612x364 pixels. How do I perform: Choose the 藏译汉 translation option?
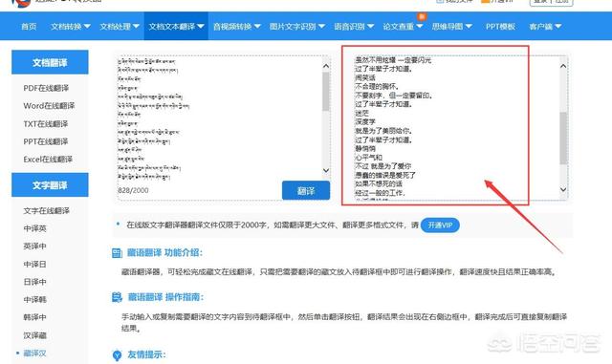pyautogui.click(x=34, y=353)
